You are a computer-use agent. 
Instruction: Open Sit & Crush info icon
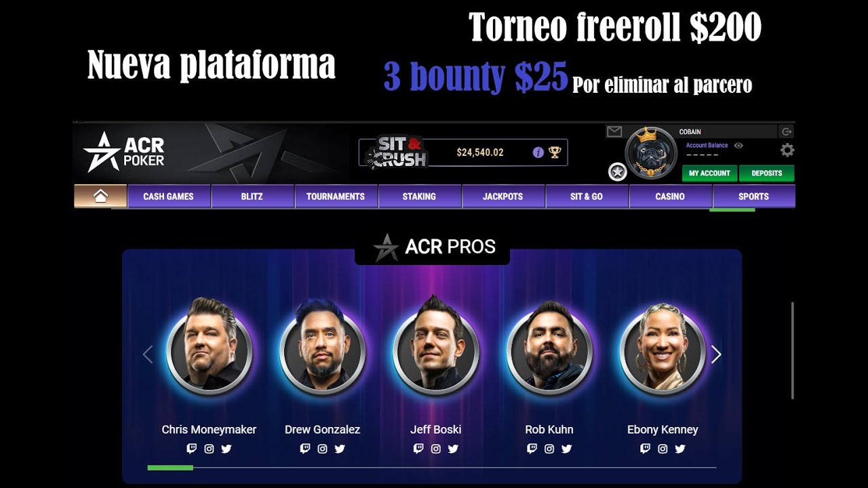[x=538, y=152]
